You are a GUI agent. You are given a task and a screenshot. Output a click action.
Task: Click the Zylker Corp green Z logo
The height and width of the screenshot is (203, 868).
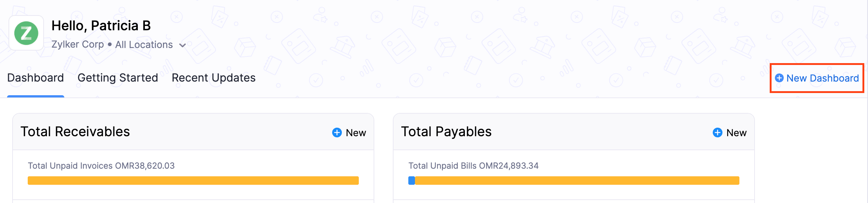pyautogui.click(x=26, y=33)
